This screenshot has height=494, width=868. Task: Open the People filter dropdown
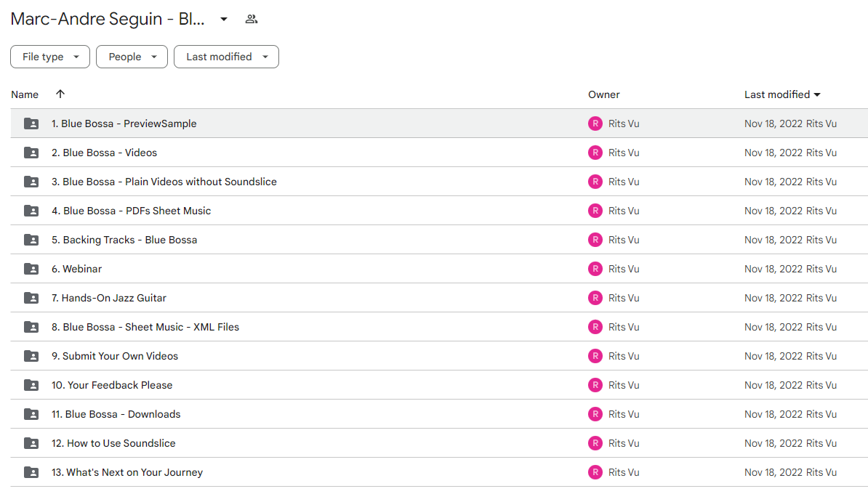(132, 57)
